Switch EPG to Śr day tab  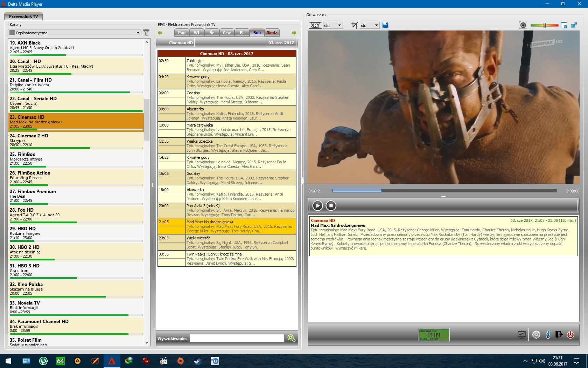pos(212,33)
